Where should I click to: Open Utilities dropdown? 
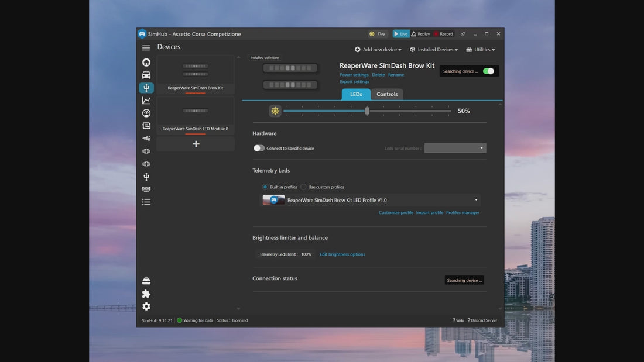(481, 50)
